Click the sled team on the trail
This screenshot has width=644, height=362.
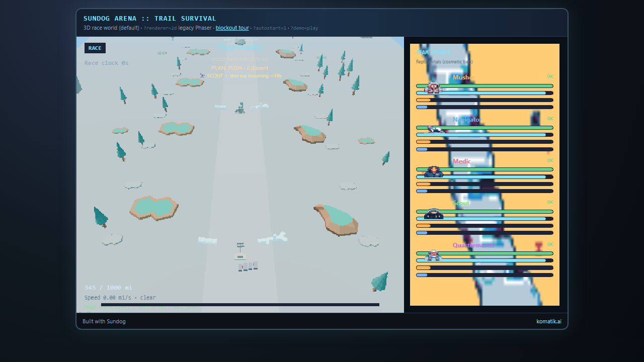tap(248, 266)
